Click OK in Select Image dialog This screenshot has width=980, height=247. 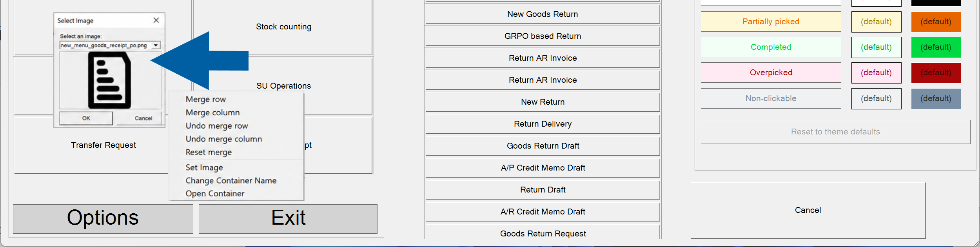pyautogui.click(x=86, y=118)
